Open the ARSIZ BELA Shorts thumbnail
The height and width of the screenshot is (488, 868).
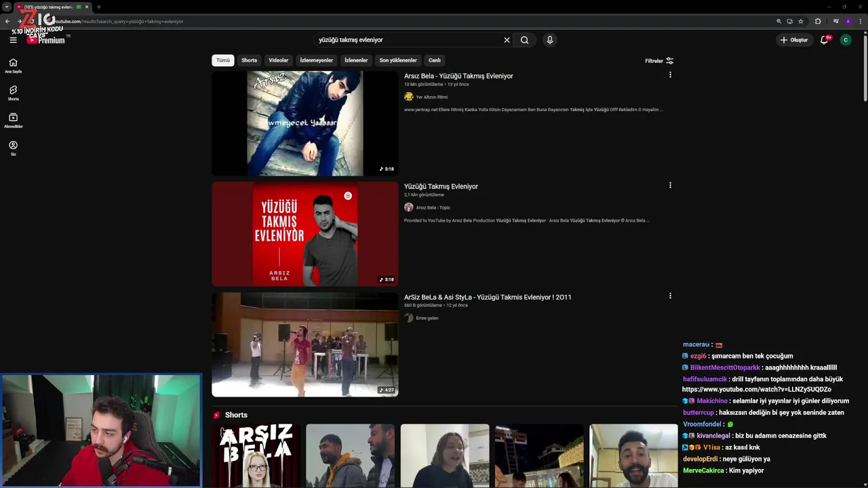(x=256, y=455)
